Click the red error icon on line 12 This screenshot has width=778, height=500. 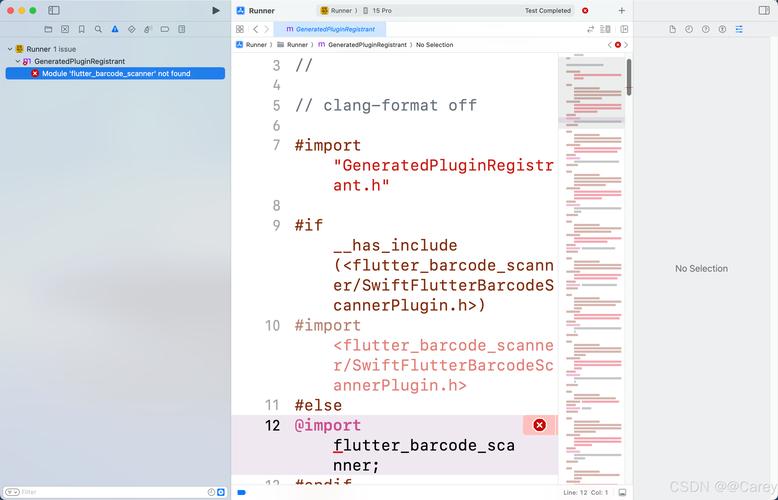click(539, 425)
